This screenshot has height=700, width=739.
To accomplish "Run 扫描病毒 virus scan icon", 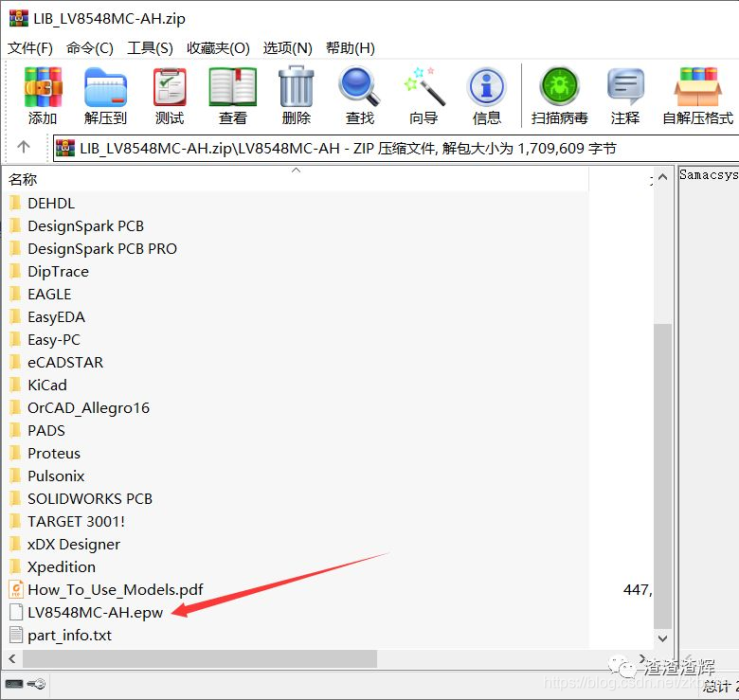I will [559, 96].
